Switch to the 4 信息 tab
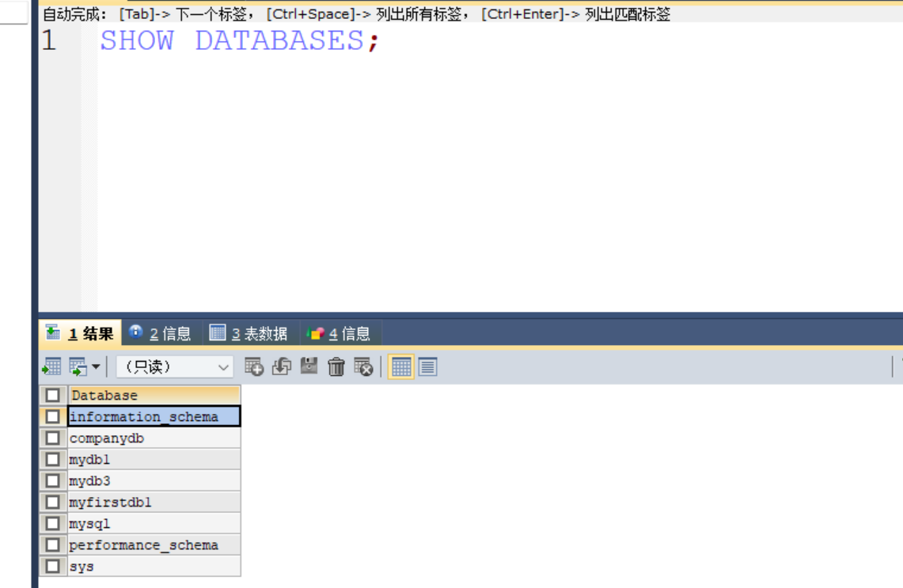This screenshot has height=588, width=903. coord(351,332)
